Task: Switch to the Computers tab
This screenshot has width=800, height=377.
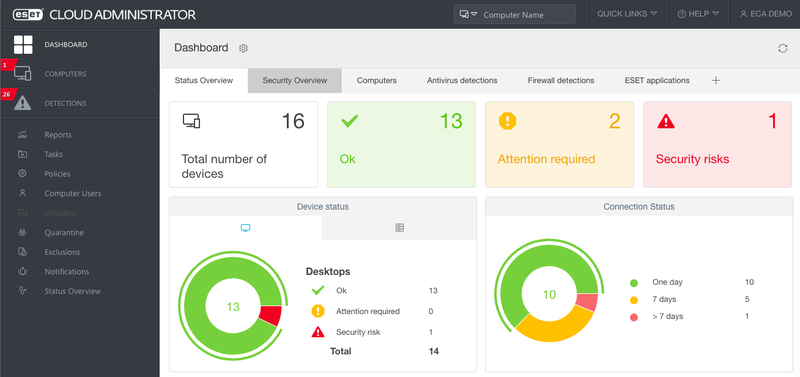Action: [377, 81]
